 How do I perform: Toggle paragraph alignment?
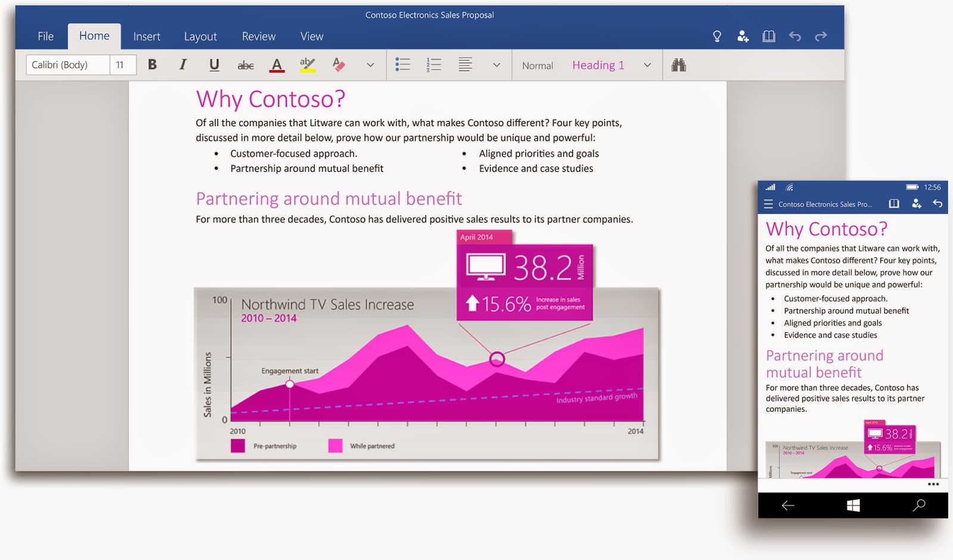coord(465,65)
